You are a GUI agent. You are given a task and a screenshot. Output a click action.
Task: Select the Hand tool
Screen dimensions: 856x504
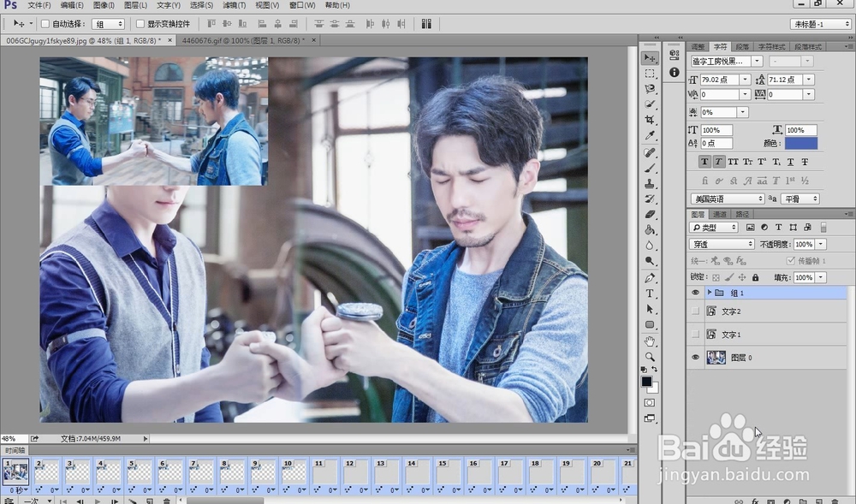coord(649,341)
